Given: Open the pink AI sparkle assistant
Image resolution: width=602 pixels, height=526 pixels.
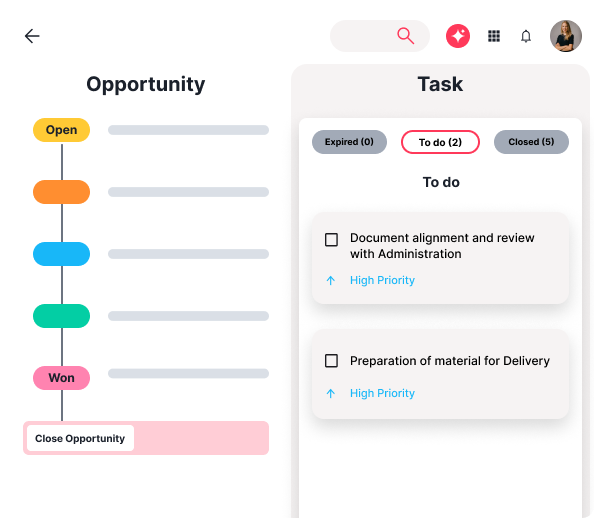Looking at the screenshot, I should [x=458, y=36].
